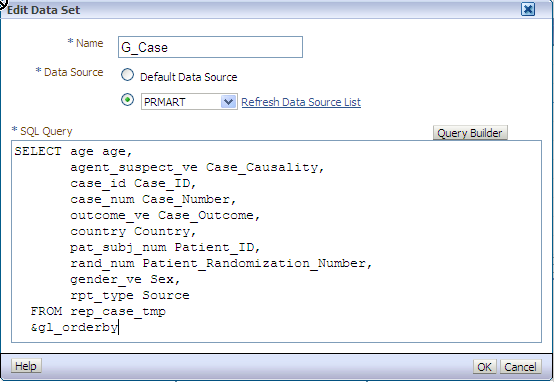
Task: Cancel the data set edit
Action: 520,367
